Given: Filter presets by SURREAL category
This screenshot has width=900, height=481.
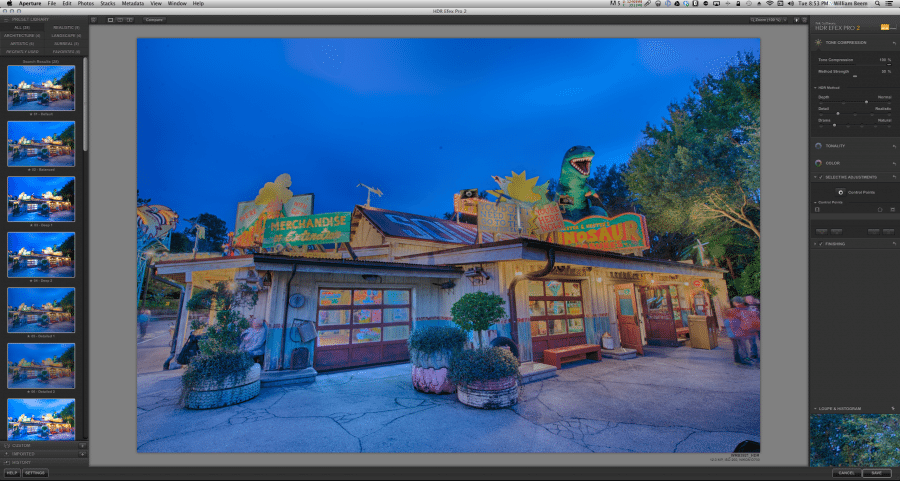Looking at the screenshot, I should click(x=66, y=44).
